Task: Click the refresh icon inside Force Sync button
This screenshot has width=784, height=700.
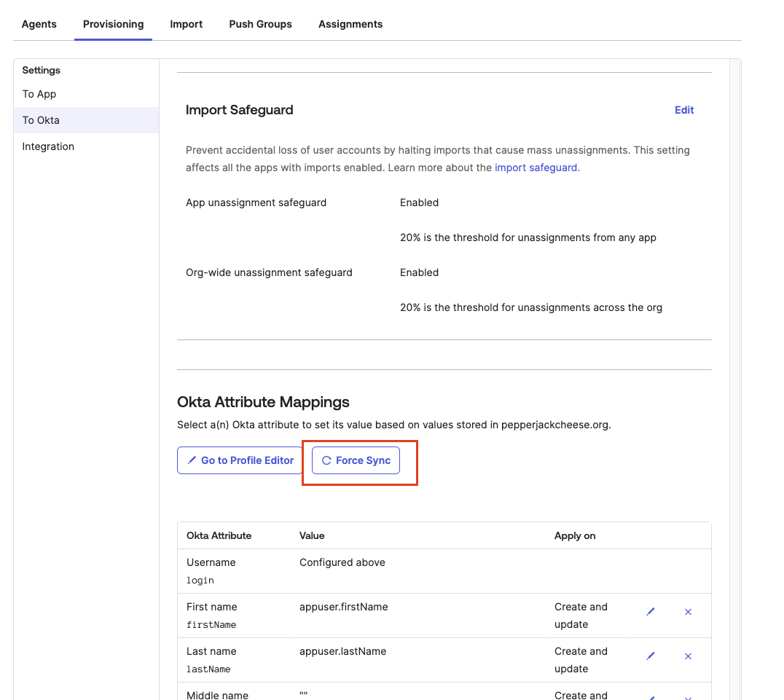Action: click(326, 460)
